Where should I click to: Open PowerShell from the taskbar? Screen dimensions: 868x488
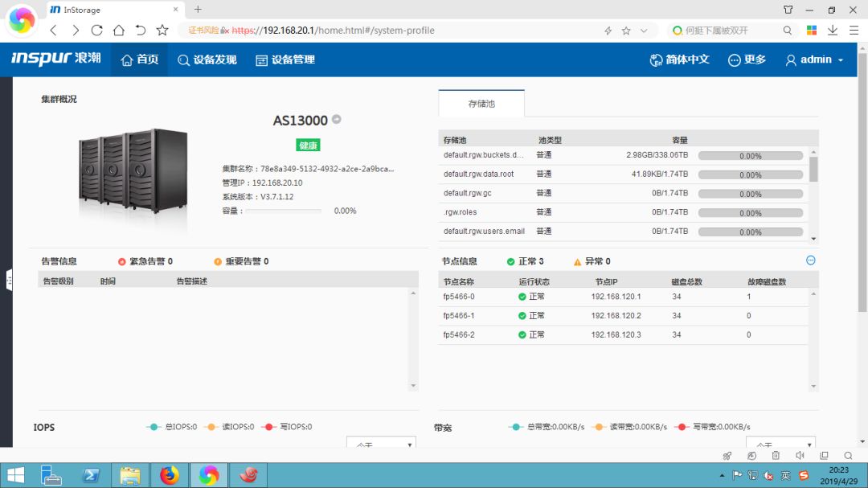[91, 475]
